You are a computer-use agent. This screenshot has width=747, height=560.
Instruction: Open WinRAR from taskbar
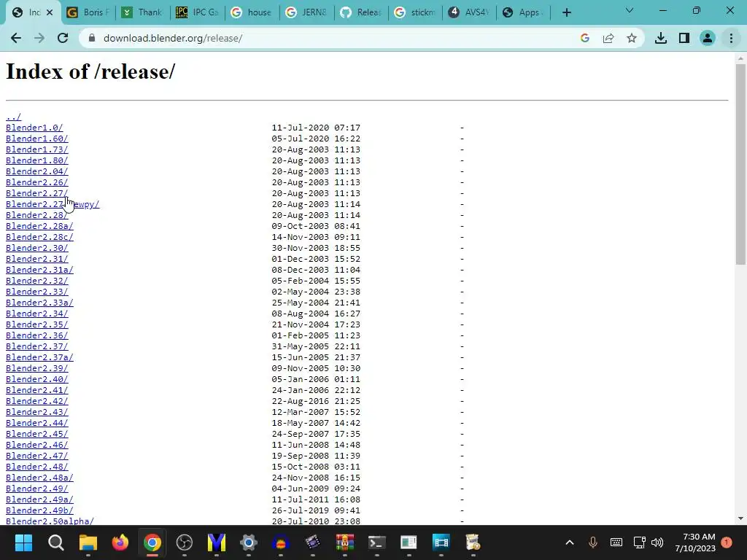click(345, 542)
